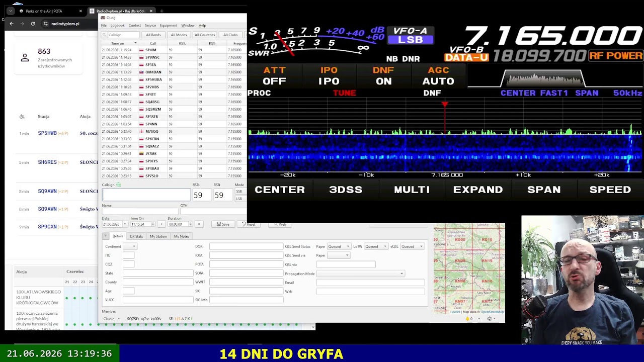Viewport: 644px width, 362px height.
Task: Open the All Clubs filter
Action: tap(230, 35)
